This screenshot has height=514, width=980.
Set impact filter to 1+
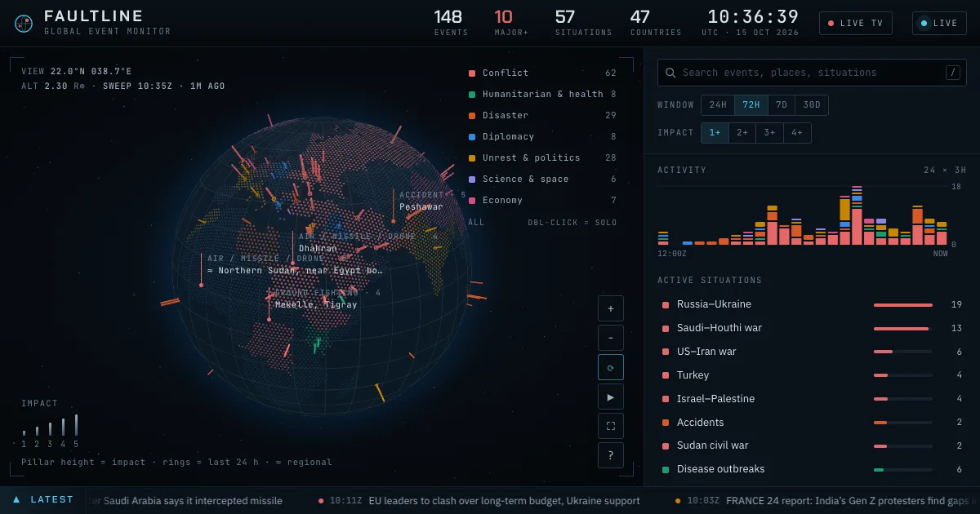point(715,132)
